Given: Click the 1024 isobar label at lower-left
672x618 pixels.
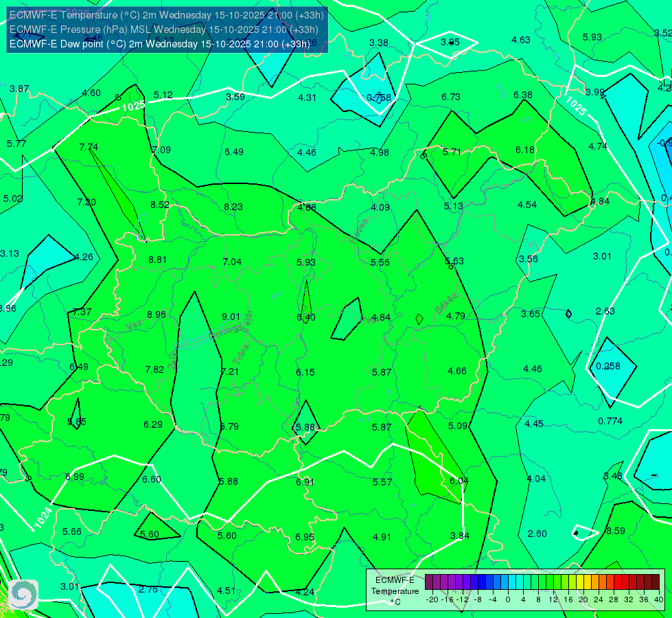Looking at the screenshot, I should [x=43, y=517].
